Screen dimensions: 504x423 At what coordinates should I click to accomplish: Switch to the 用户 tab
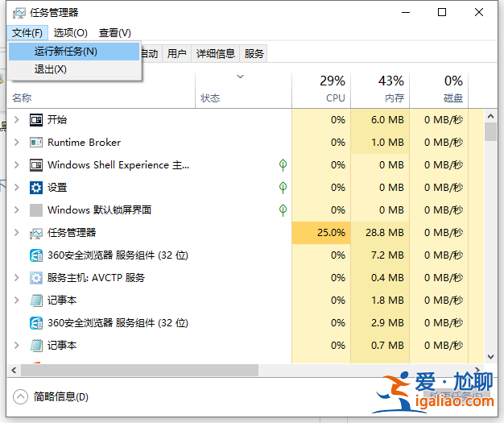pyautogui.click(x=176, y=53)
